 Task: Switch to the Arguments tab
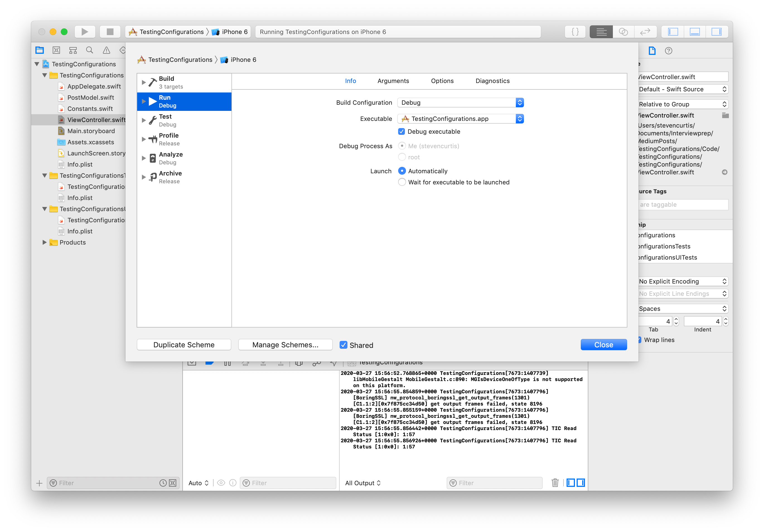coord(393,81)
